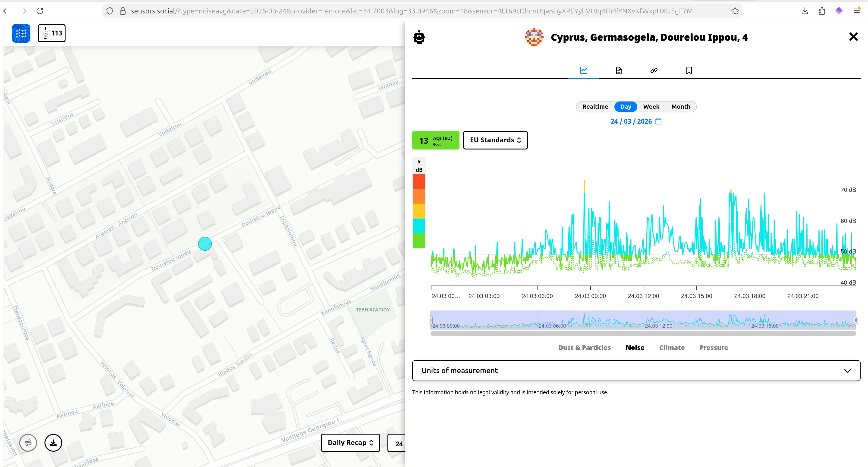
Task: Click the map download icon
Action: point(53,443)
